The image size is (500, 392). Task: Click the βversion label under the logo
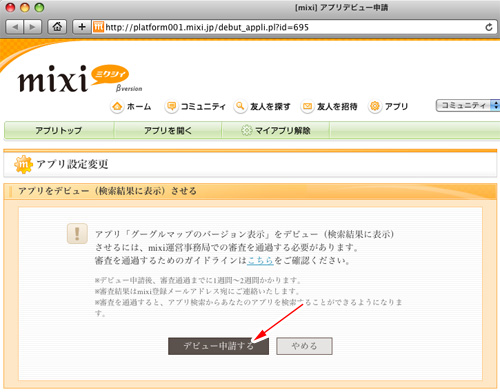[x=129, y=88]
